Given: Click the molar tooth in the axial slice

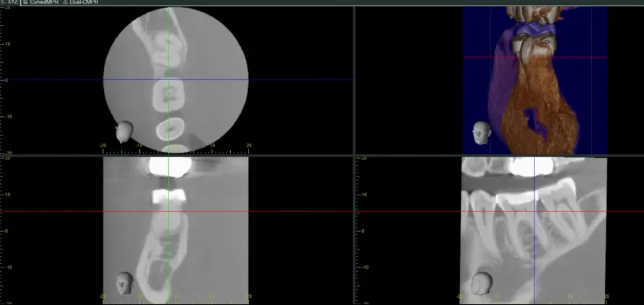Looking at the screenshot, I should (169, 94).
